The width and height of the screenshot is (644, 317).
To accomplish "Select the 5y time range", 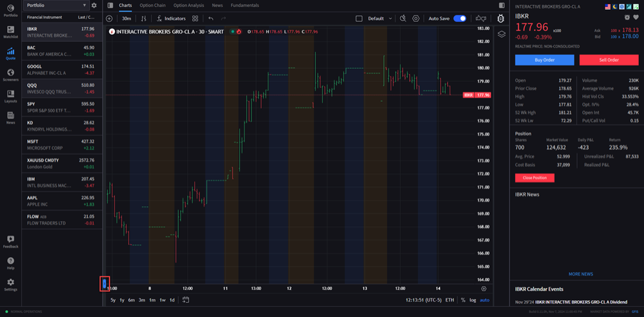I will coord(113,300).
